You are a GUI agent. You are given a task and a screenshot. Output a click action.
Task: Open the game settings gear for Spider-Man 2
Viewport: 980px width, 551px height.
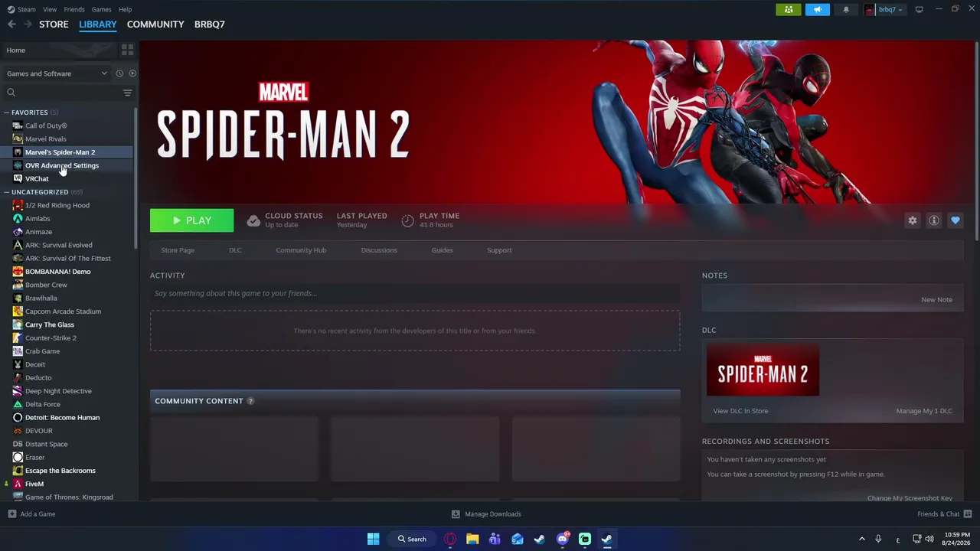tap(913, 220)
